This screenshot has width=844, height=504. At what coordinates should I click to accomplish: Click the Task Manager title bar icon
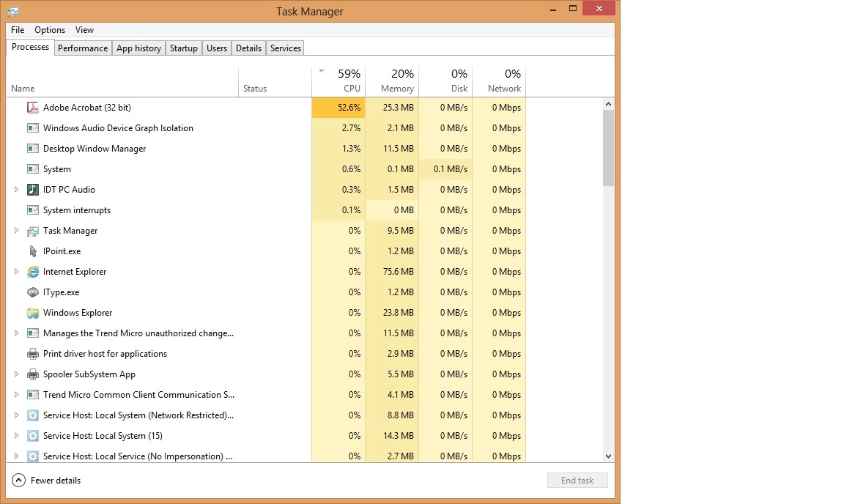coord(13,11)
